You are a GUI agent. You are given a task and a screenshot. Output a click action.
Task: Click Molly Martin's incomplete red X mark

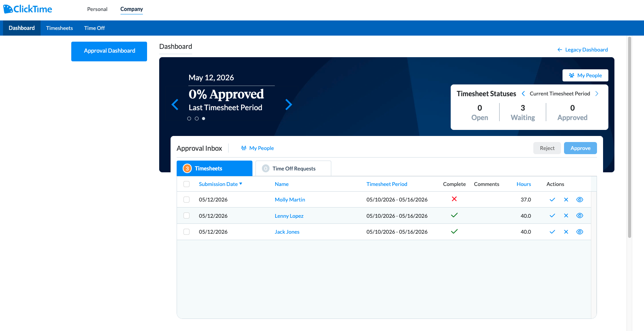coord(454,199)
